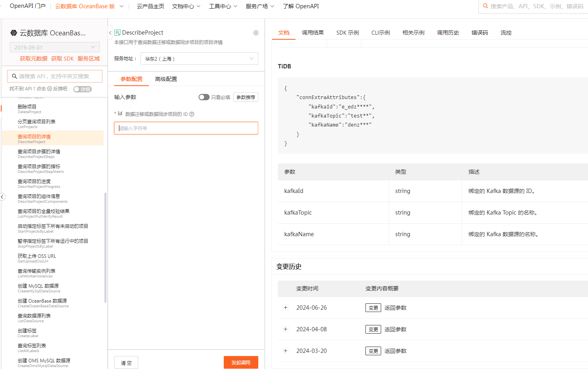
Task: Select StartProjectsByLabel API entry
Action: pyautogui.click(x=53, y=228)
